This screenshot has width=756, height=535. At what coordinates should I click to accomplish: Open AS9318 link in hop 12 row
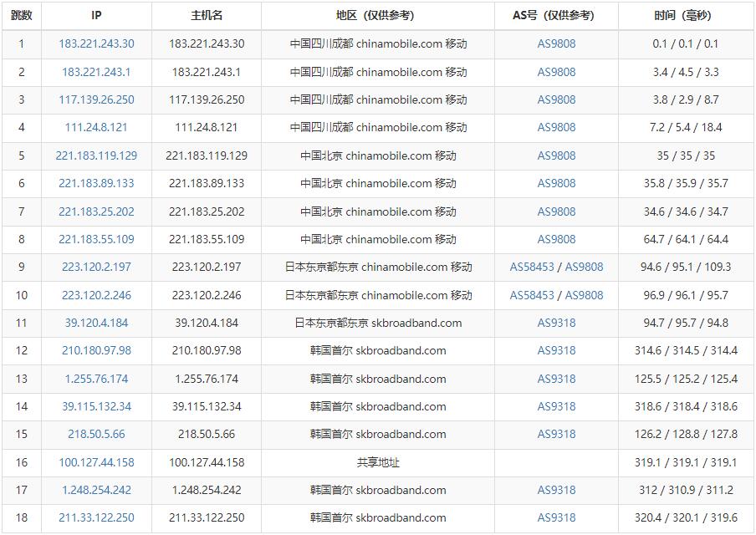pyautogui.click(x=556, y=350)
